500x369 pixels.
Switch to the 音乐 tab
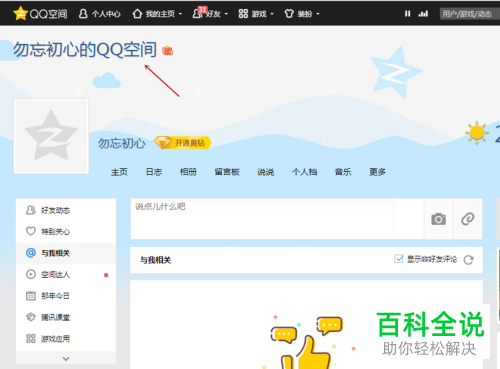pos(343,172)
